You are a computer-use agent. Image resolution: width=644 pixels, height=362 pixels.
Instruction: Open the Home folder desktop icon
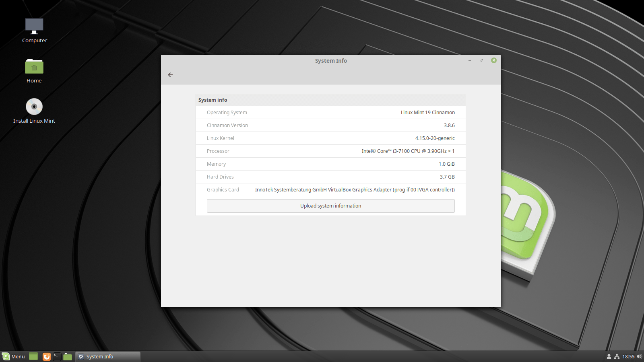click(34, 71)
